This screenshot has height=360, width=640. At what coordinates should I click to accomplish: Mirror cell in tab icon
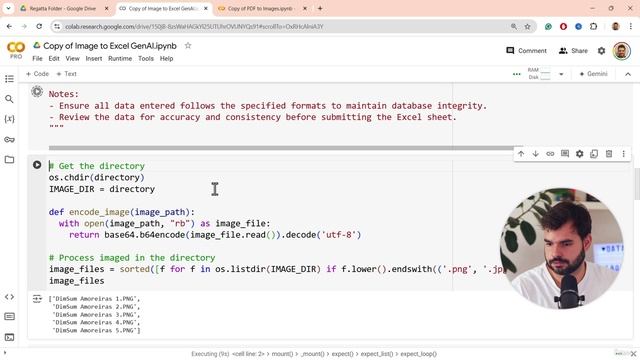(594, 154)
